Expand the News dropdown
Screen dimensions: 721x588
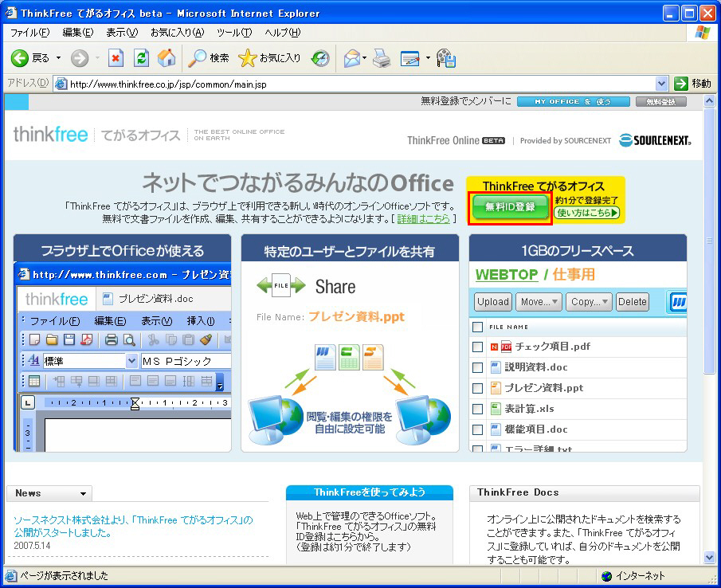(x=83, y=494)
